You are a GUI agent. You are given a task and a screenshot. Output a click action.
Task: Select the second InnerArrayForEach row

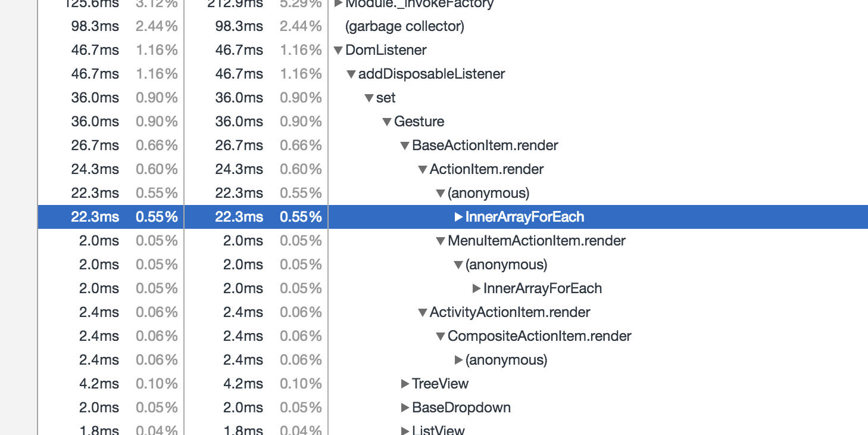543,288
